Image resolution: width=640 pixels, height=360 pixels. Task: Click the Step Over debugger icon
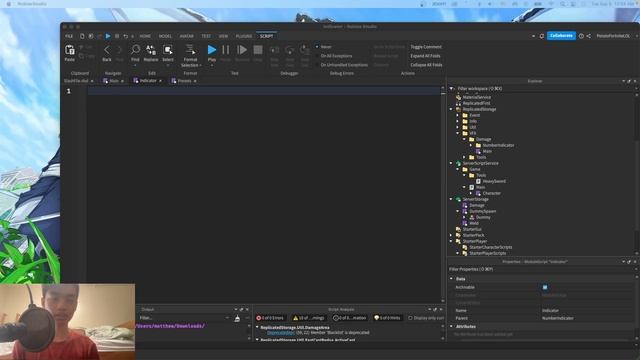click(x=289, y=50)
